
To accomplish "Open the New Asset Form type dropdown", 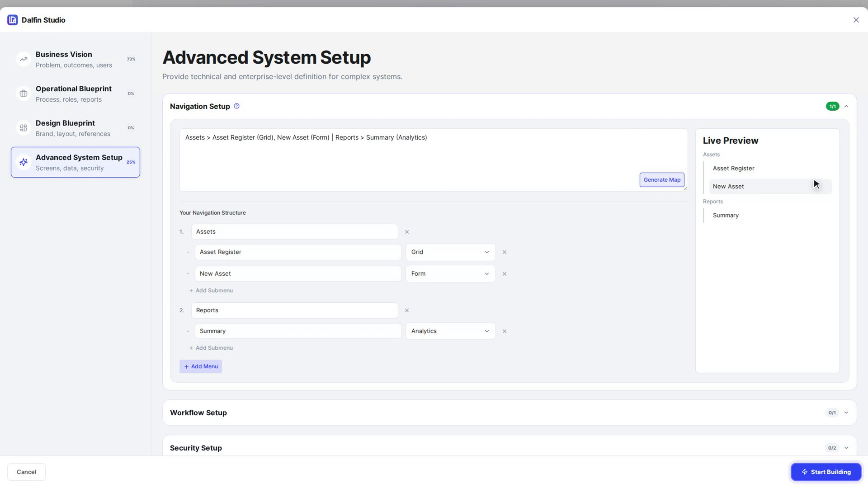I will [x=450, y=274].
